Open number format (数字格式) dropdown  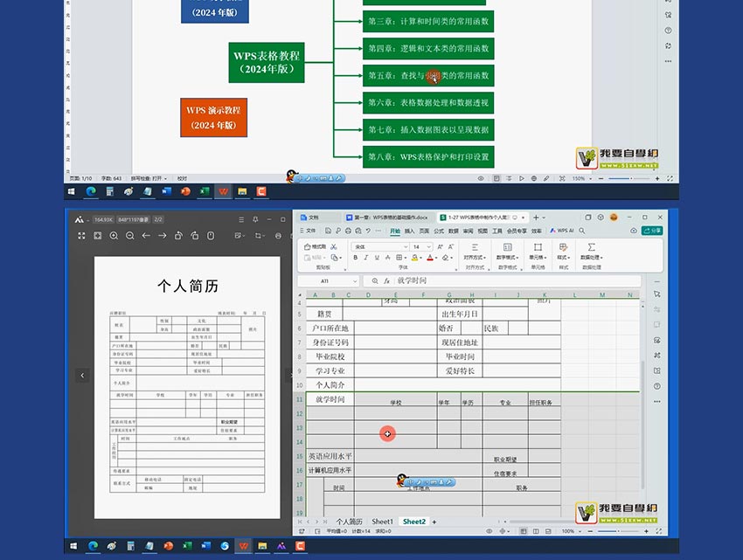[x=507, y=252]
